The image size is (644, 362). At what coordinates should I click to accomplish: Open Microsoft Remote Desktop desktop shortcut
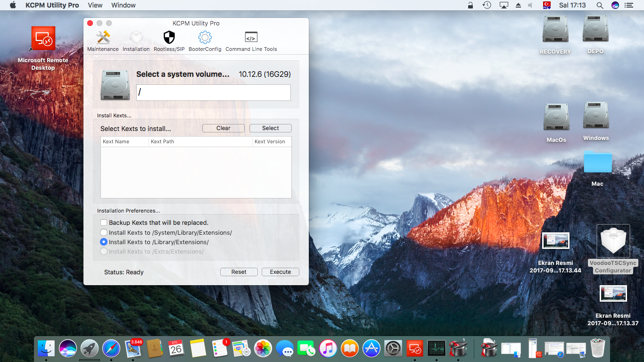pos(43,39)
